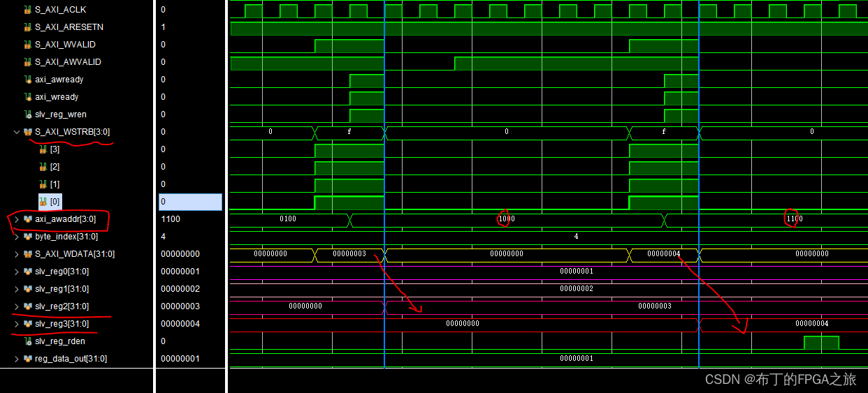
Task: Expand the reg_data_out[31:0] bus
Action: pos(17,359)
